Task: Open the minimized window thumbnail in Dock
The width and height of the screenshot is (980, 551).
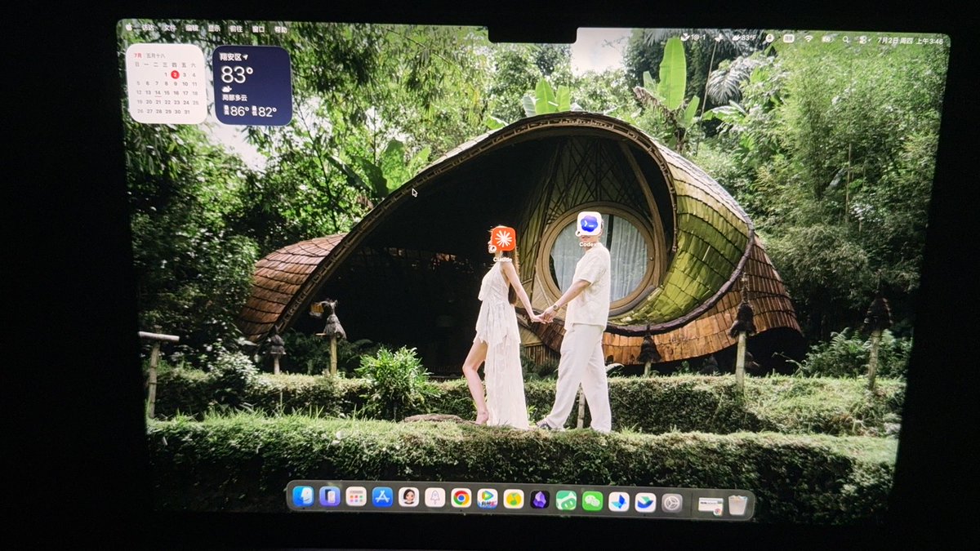Action: [710, 506]
